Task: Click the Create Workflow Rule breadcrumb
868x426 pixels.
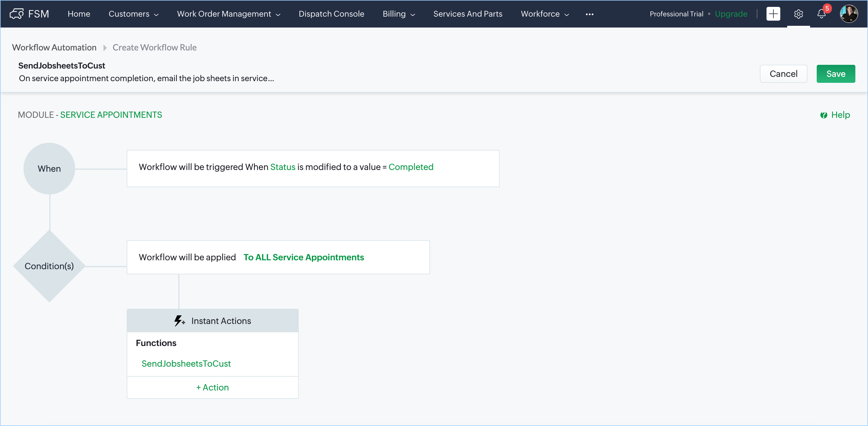Action: (x=154, y=48)
